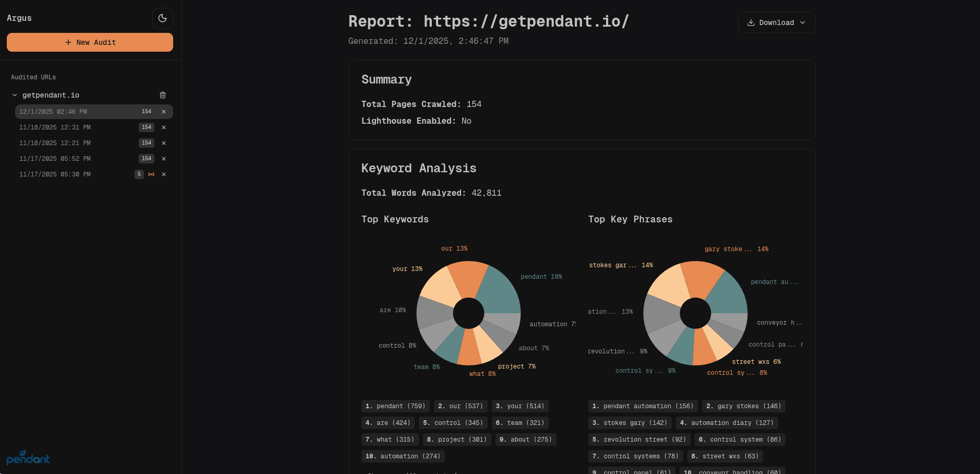Screen dimensions: 980x474
Task: Open the 11/17/2025 05:52 PM audit report
Action: click(x=55, y=159)
